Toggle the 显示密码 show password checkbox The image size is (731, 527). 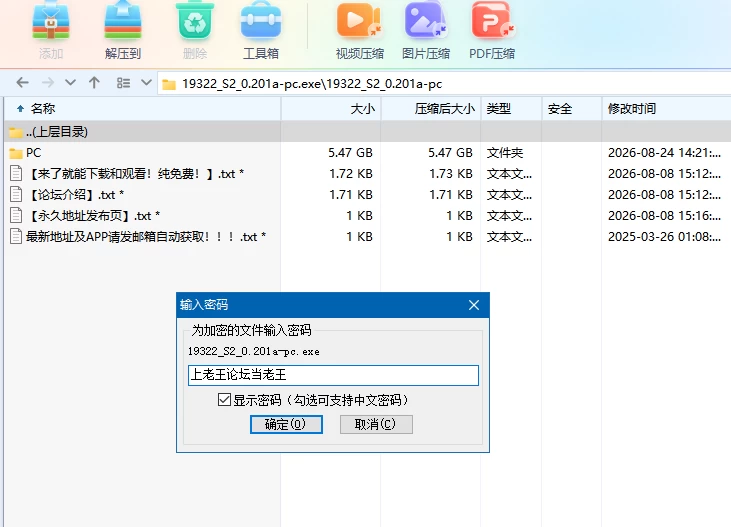(x=224, y=400)
